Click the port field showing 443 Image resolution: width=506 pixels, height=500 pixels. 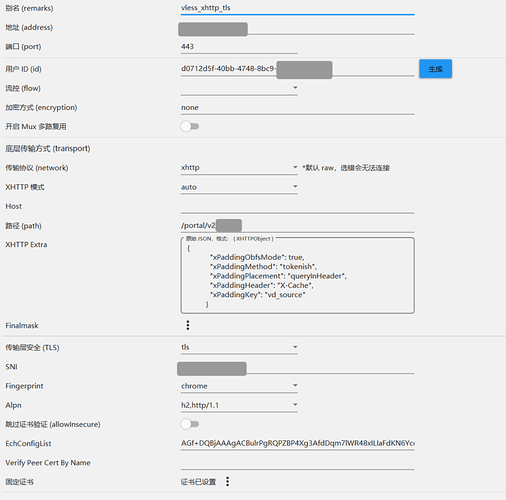pos(239,47)
